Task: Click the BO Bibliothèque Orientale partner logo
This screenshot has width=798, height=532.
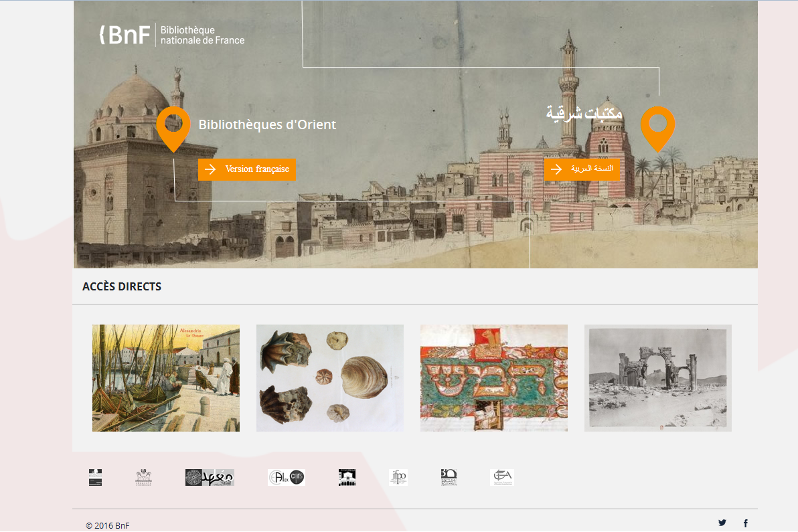Action: [449, 477]
